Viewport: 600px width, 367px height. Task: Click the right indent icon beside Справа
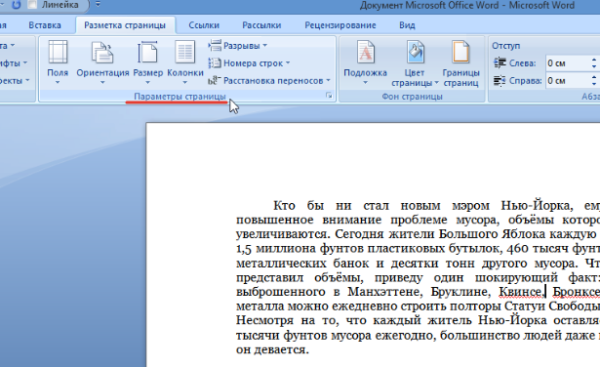coord(499,81)
